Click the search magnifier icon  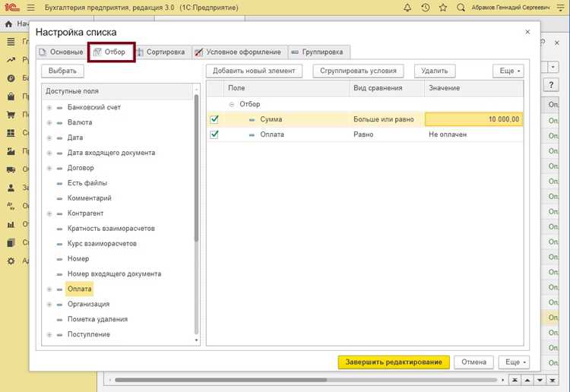click(461, 8)
